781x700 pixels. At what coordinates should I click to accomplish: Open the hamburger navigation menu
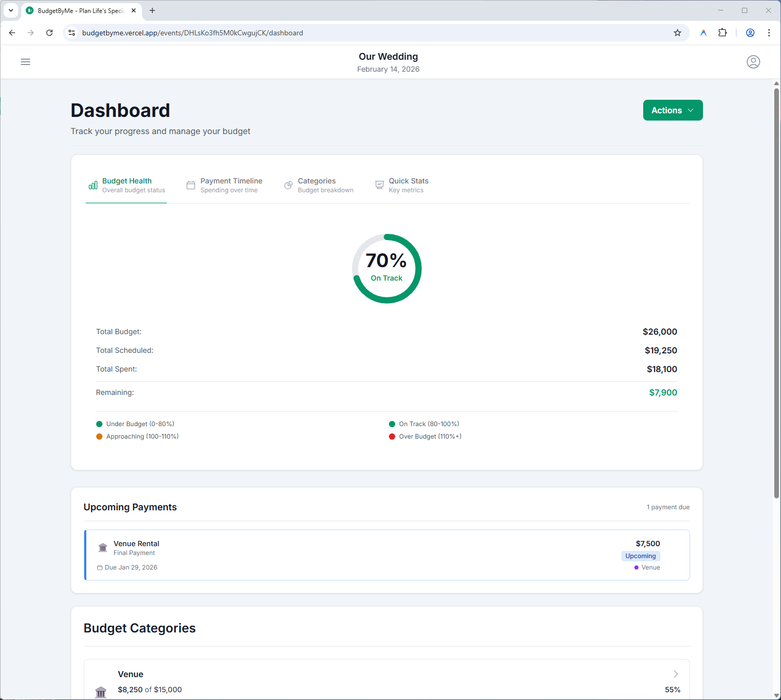(x=25, y=61)
